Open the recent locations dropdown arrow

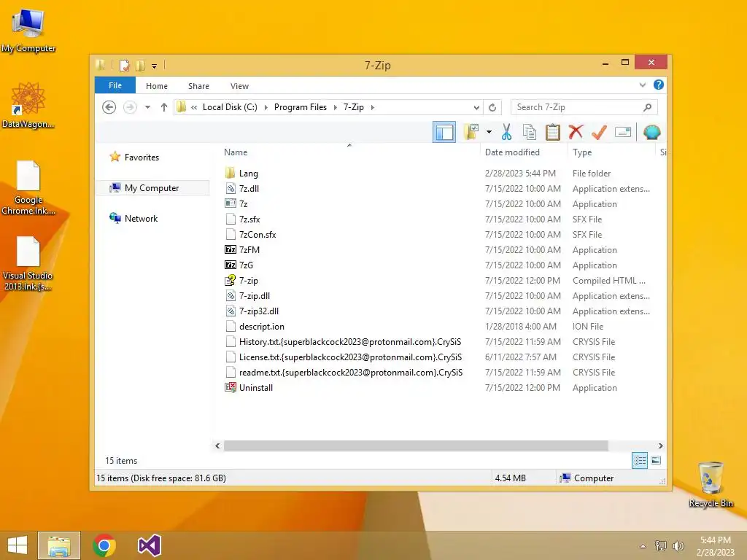coord(147,107)
